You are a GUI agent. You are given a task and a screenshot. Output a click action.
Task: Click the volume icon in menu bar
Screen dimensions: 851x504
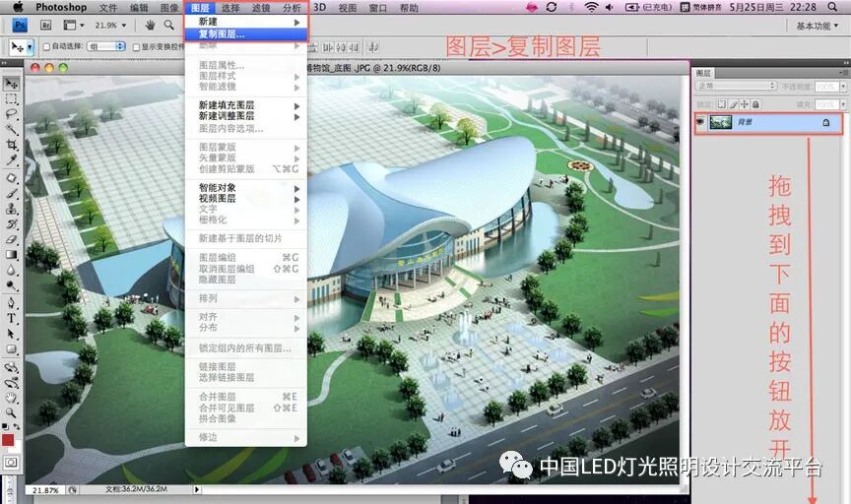click(x=610, y=7)
